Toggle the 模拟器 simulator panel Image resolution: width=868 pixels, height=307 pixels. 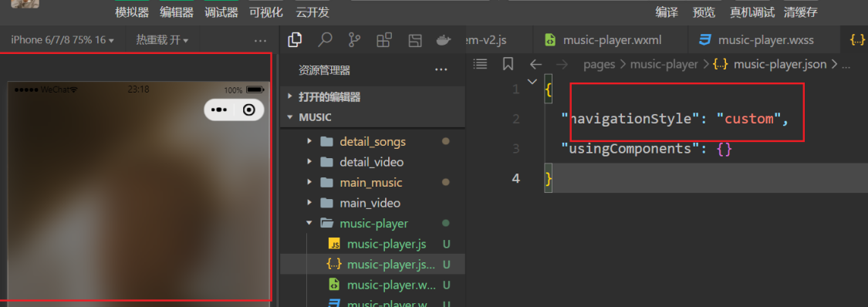132,12
